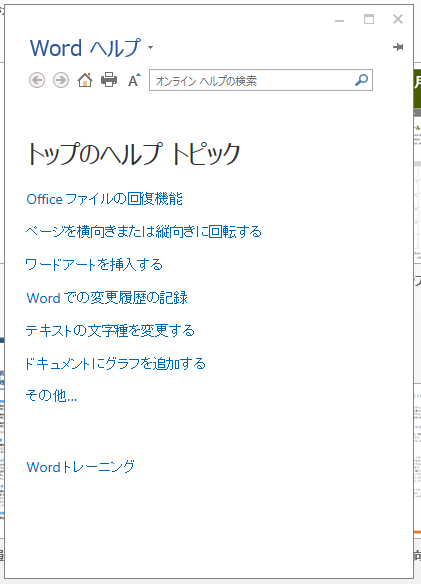
Task: Pin the Help window with pushpin icon
Action: click(398, 47)
